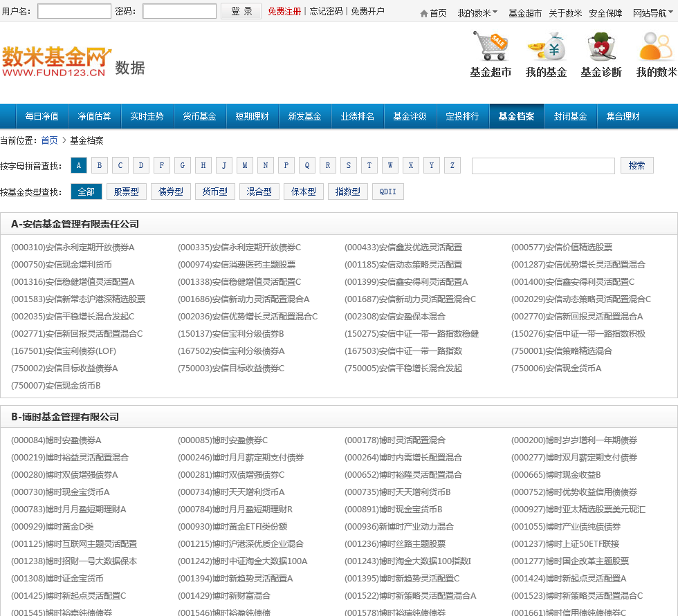Image resolution: width=678 pixels, height=616 pixels.
Task: Open the 我的基金 money bag icon
Action: (x=546, y=46)
